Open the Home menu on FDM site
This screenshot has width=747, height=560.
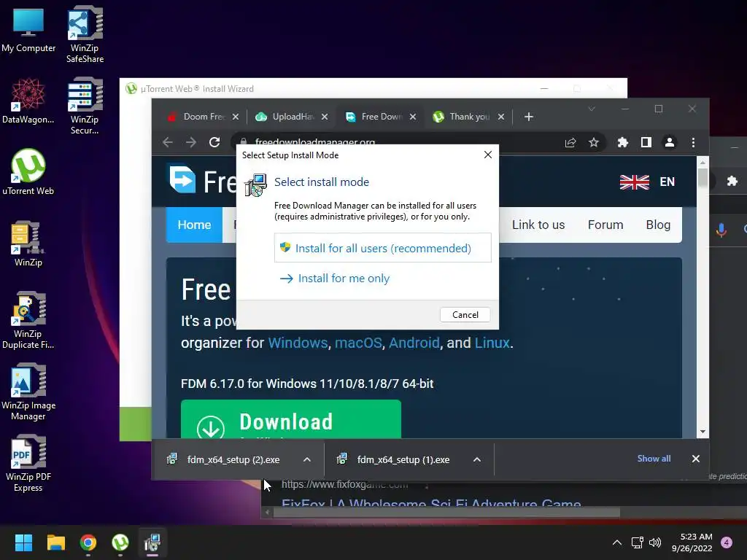(x=194, y=225)
